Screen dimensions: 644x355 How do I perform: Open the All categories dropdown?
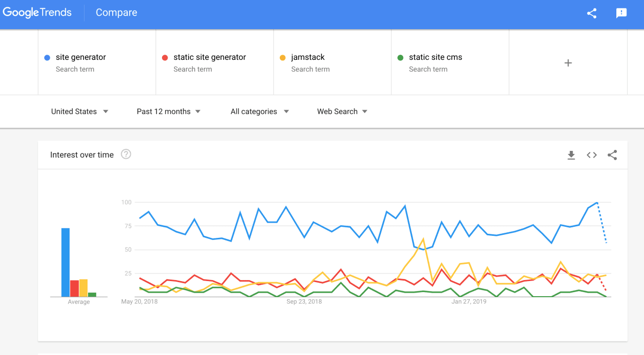tap(260, 112)
